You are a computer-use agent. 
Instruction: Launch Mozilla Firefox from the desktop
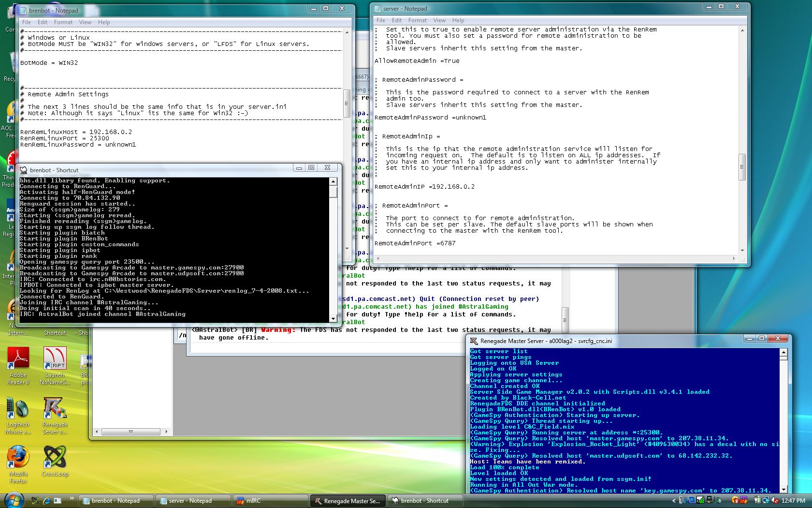pyautogui.click(x=18, y=458)
